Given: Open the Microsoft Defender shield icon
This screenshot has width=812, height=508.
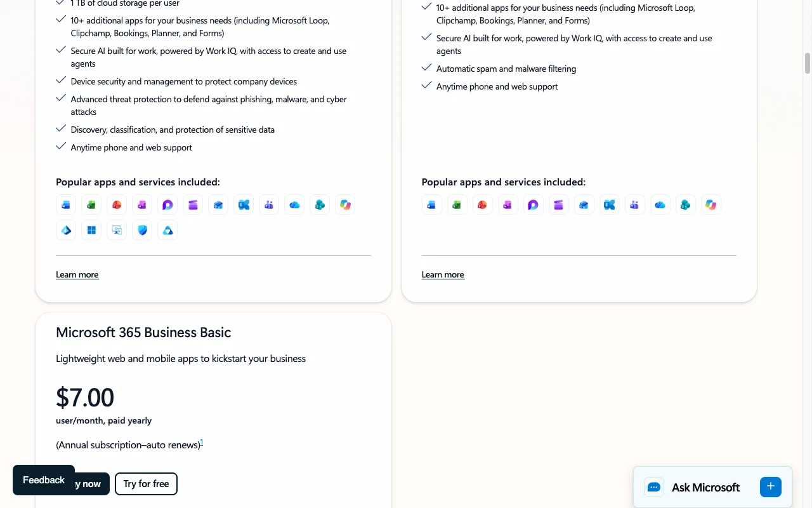Looking at the screenshot, I should tap(142, 230).
